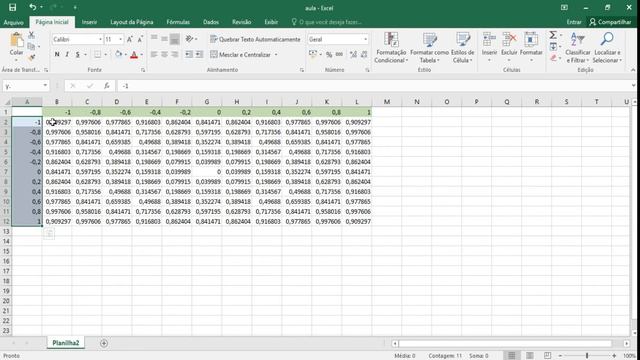640x360 pixels.
Task: Click the Entrar sign-in link
Action: (x=573, y=22)
